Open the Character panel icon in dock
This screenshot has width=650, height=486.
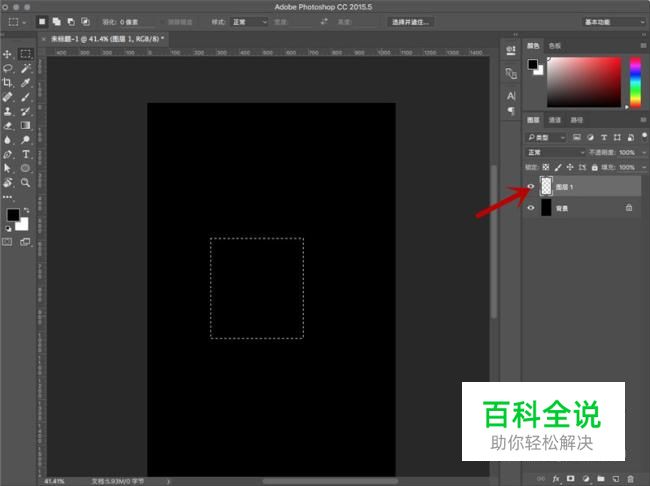tap(511, 96)
